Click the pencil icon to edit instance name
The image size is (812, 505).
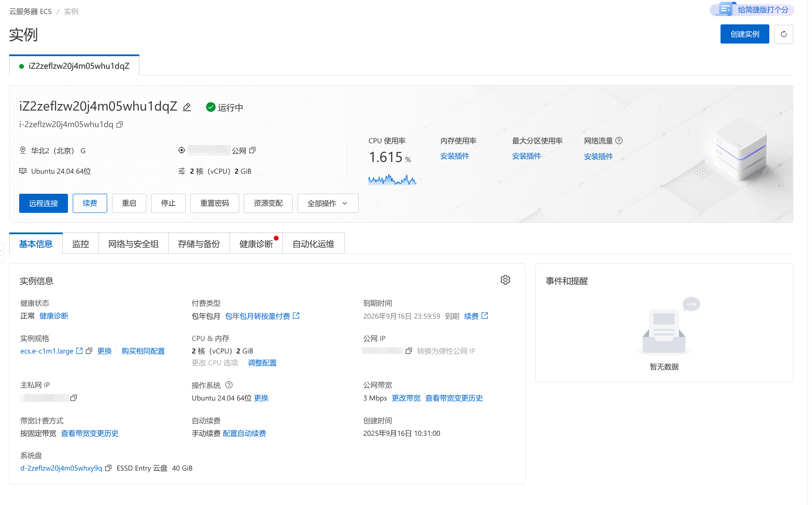pos(187,107)
